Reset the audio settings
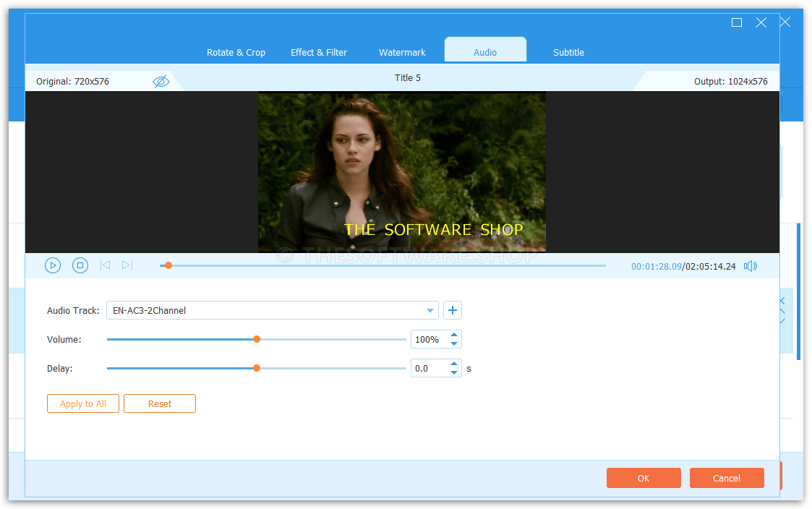This screenshot has width=812, height=509. (x=159, y=403)
